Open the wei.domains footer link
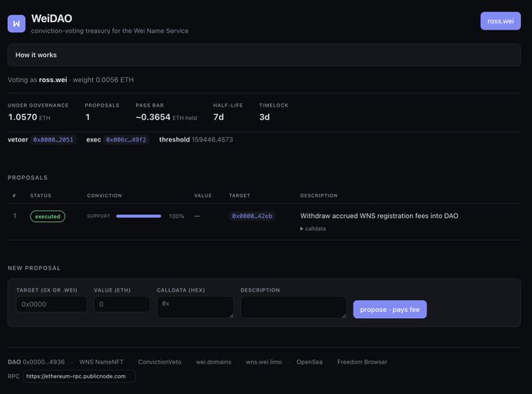This screenshot has width=532, height=394. click(214, 362)
